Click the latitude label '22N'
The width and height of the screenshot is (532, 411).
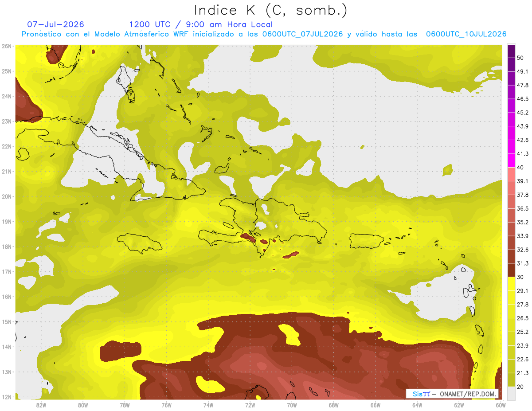[7, 146]
